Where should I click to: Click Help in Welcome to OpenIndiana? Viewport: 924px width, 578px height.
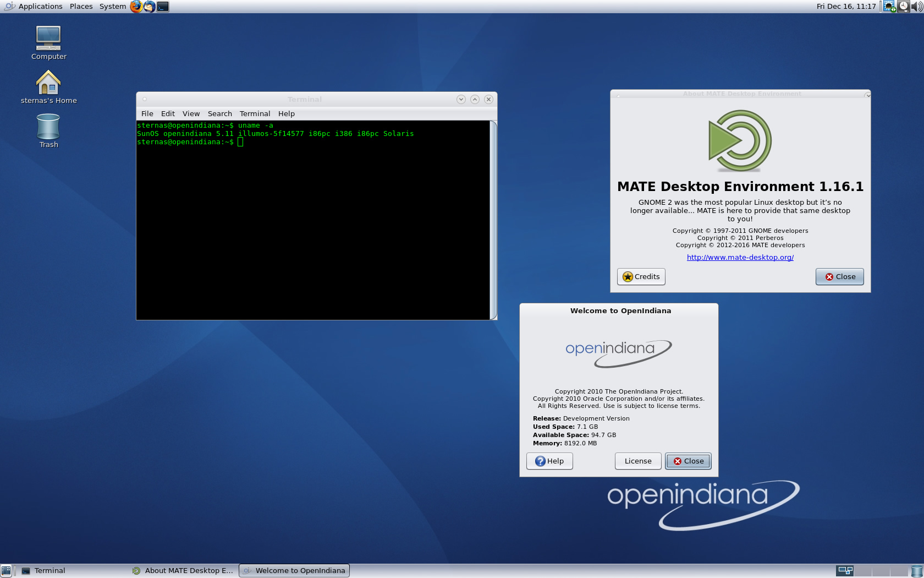point(549,461)
